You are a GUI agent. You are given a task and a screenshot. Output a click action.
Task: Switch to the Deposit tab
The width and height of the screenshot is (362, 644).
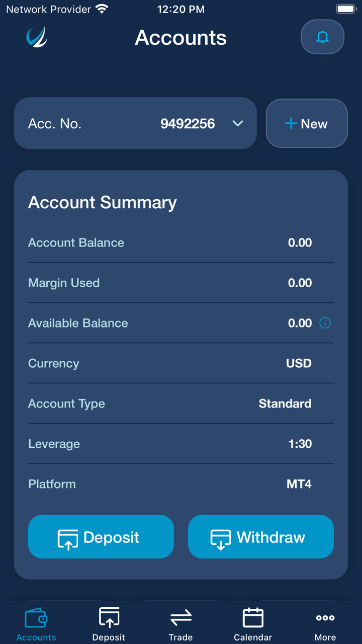tap(109, 623)
